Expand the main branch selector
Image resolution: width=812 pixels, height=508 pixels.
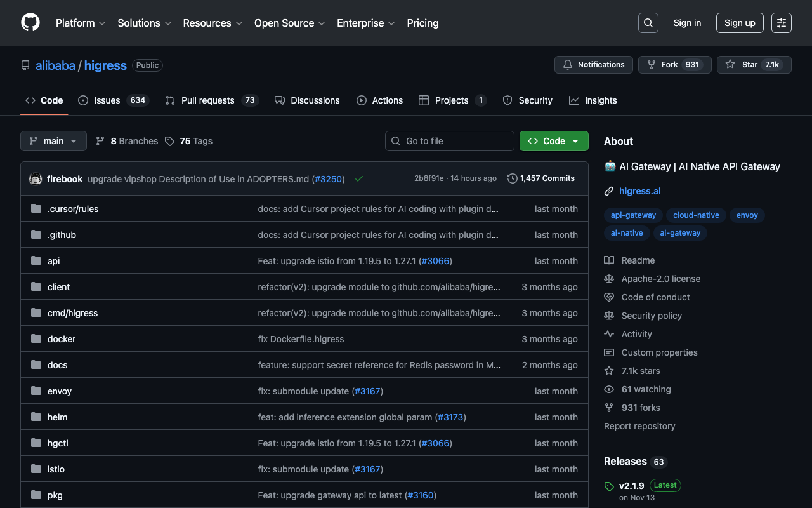click(53, 141)
